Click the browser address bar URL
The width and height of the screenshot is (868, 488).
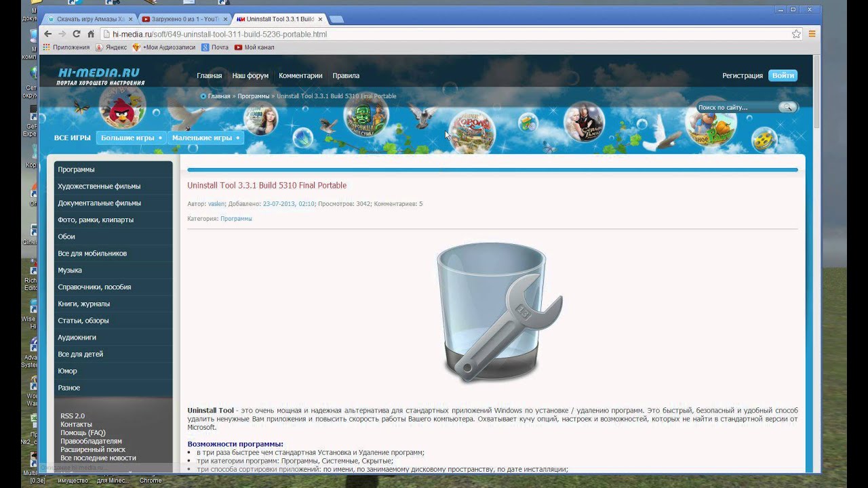pos(220,34)
